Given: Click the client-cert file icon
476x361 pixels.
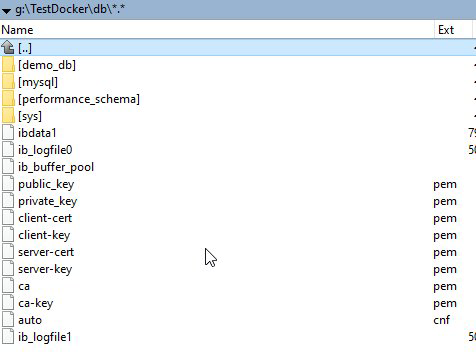Looking at the screenshot, I should click(8, 218).
